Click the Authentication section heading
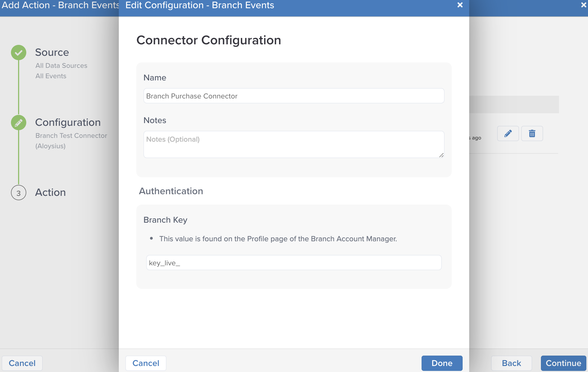Viewport: 588px width, 372px height. coord(171,191)
